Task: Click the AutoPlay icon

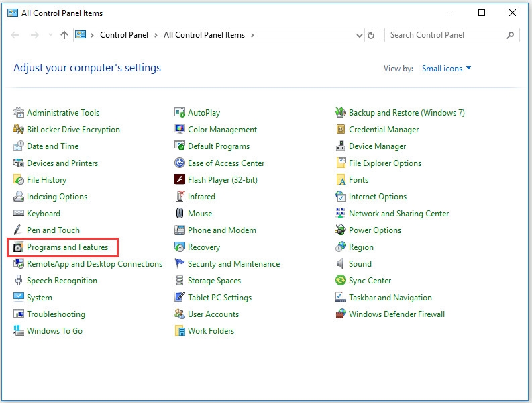Action: click(x=180, y=112)
